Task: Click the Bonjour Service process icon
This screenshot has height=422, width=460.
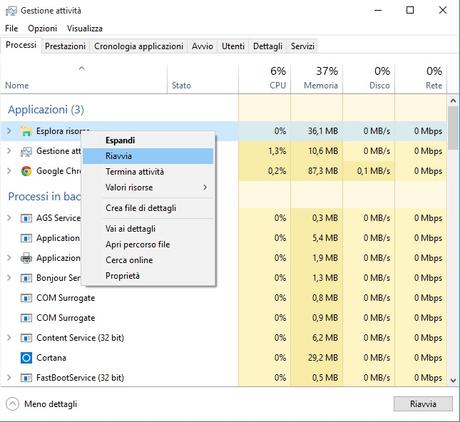Action: [x=26, y=278]
